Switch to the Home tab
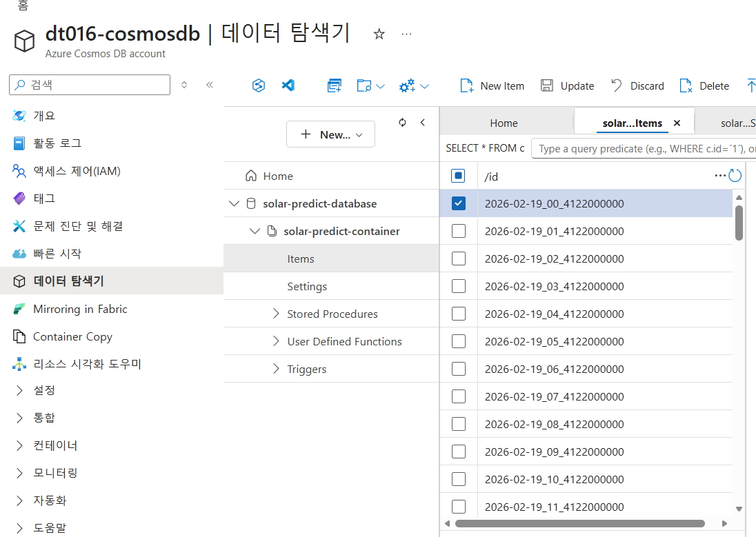Image resolution: width=756 pixels, height=537 pixels. [504, 123]
